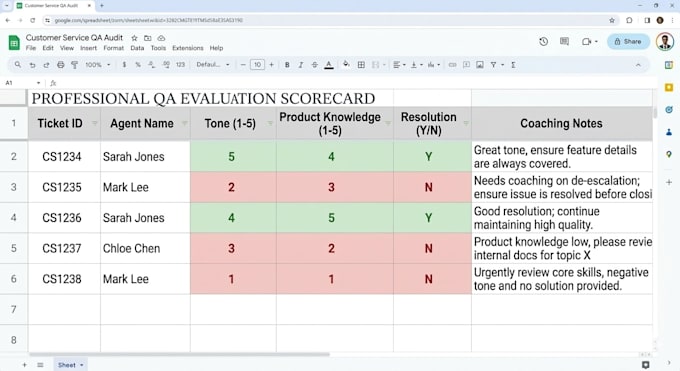Open the Agent Name column filter
Screen dimensions: 680x371
coord(184,124)
